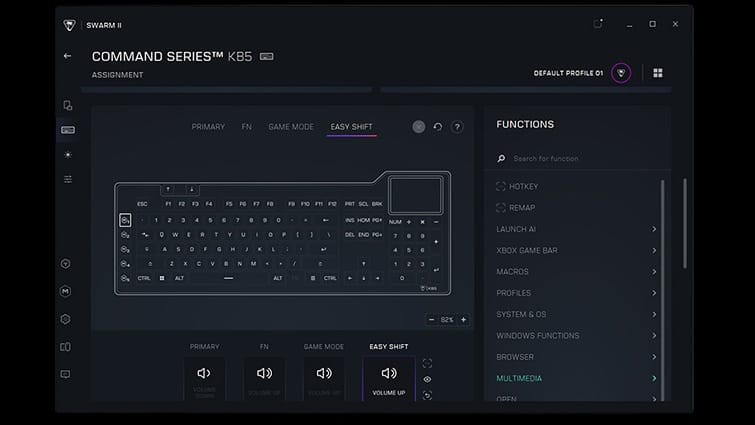Click the DEFAULT PROFILE 01 label
The image size is (755, 425).
[568, 73]
